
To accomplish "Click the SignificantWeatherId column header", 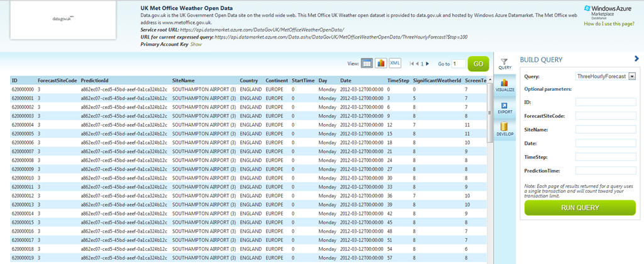I will pos(436,81).
